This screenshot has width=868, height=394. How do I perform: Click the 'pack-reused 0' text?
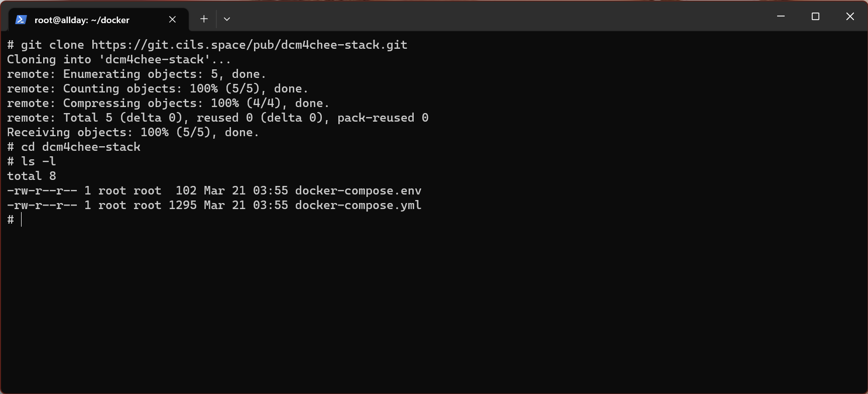(383, 118)
